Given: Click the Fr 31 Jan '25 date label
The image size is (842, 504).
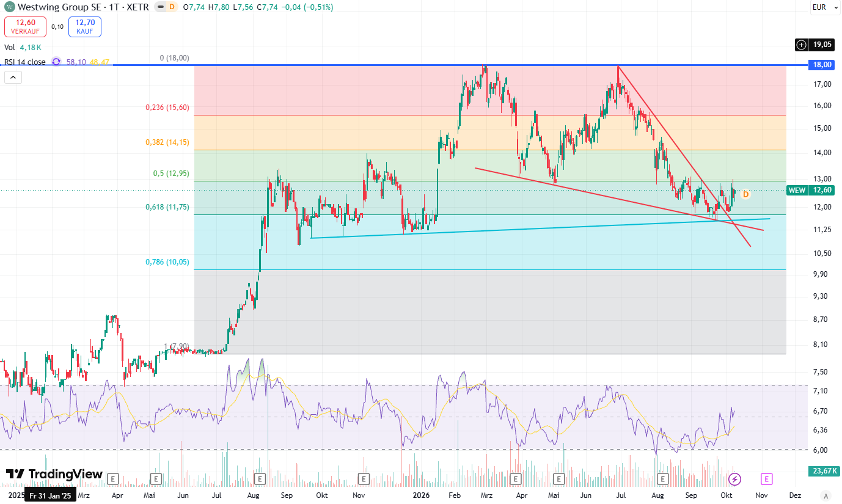Looking at the screenshot, I should tap(50, 495).
